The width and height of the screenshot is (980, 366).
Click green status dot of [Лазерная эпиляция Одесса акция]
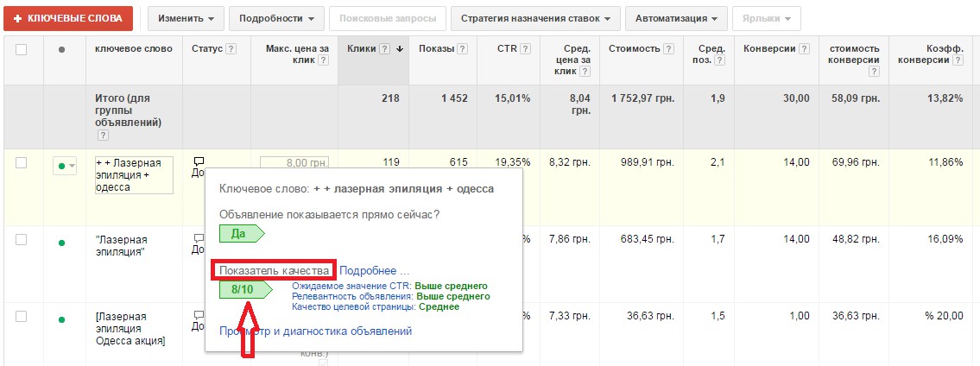(x=61, y=319)
